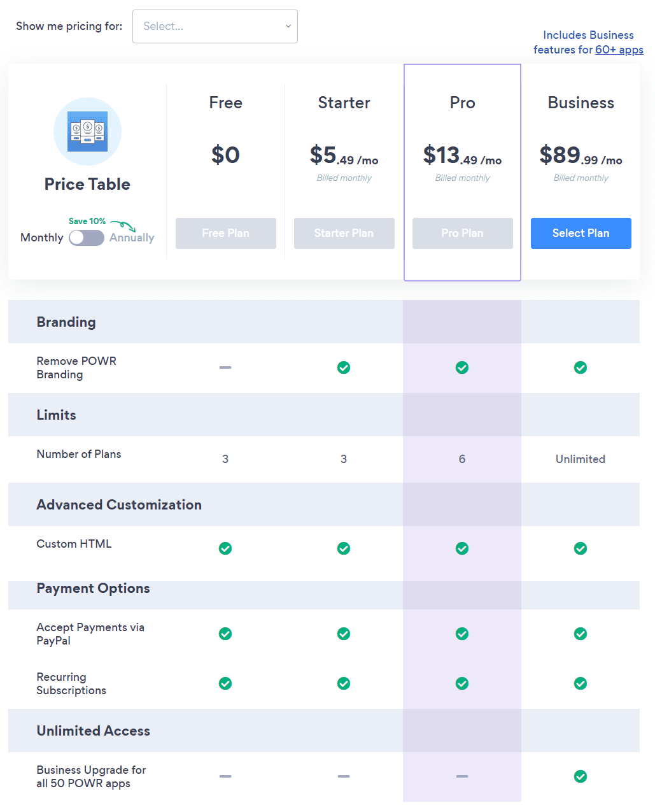Click the Price Table widget icon
The height and width of the screenshot is (812, 655).
pos(87,131)
